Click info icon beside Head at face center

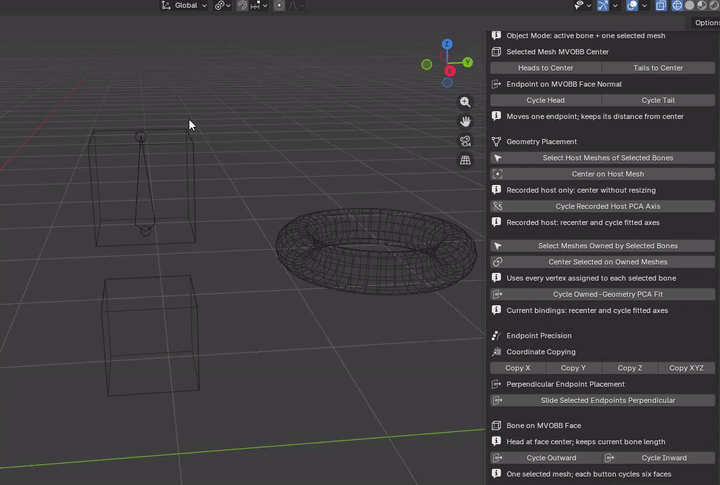[496, 441]
